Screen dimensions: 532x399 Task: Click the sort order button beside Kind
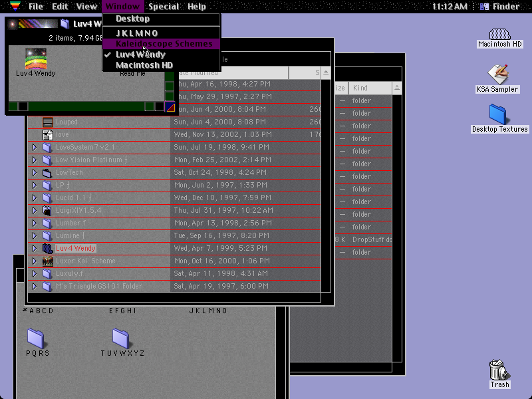point(396,88)
